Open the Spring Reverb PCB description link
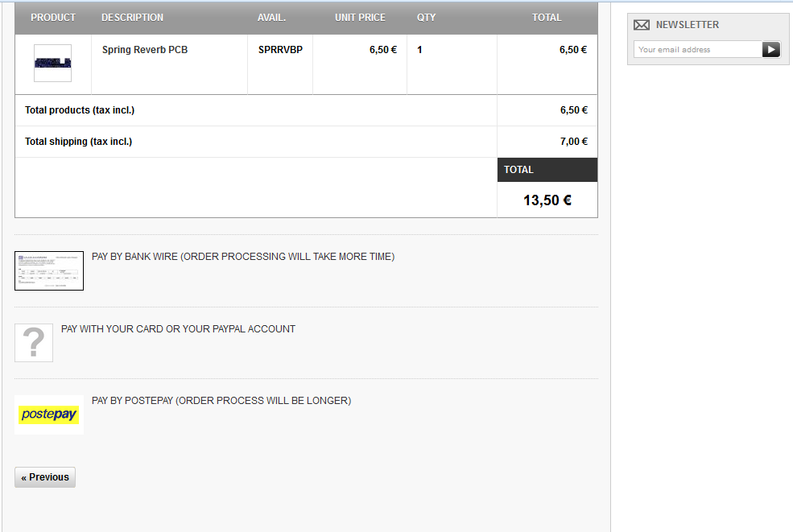This screenshot has width=793, height=532. pyautogui.click(x=145, y=50)
